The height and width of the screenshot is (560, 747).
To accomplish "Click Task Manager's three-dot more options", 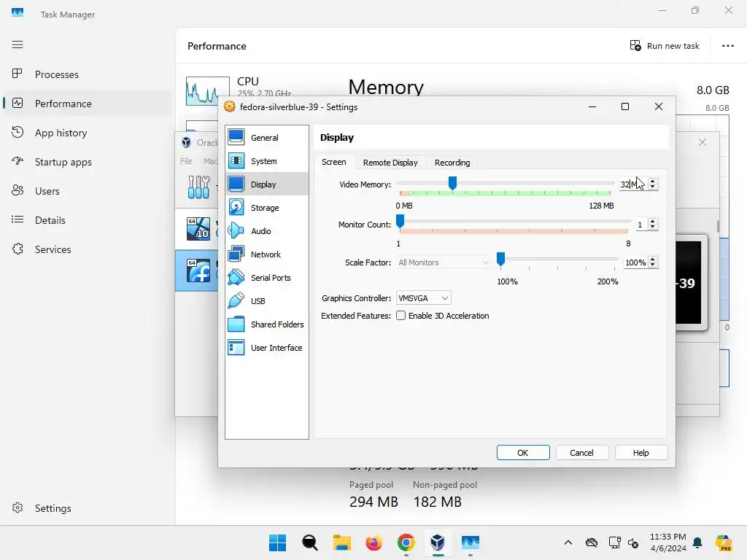I will pyautogui.click(x=727, y=46).
